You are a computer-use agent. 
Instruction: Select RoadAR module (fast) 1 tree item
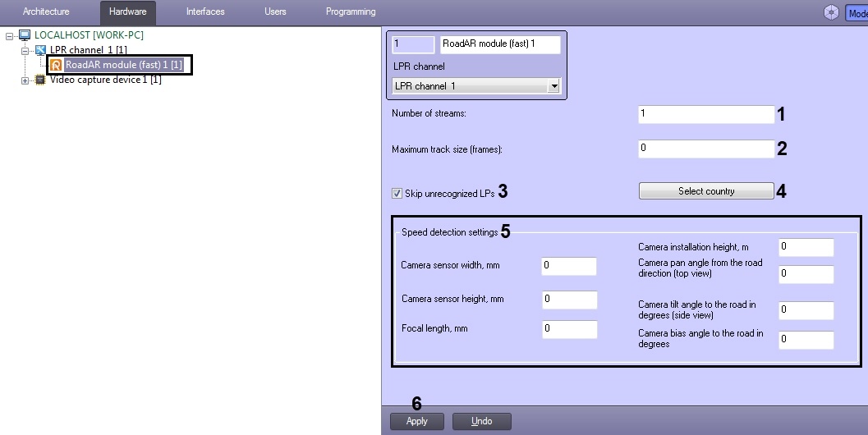pyautogui.click(x=123, y=65)
